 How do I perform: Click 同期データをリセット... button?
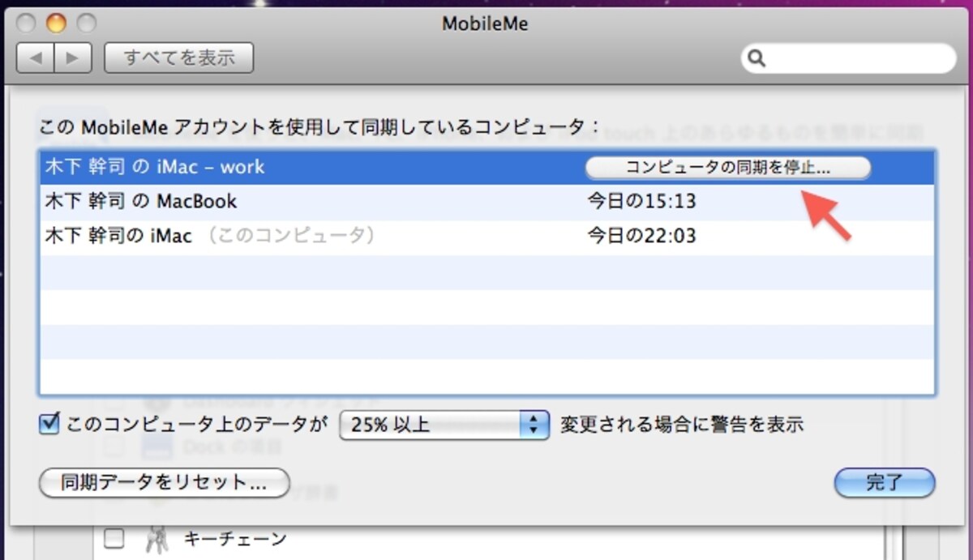(164, 483)
